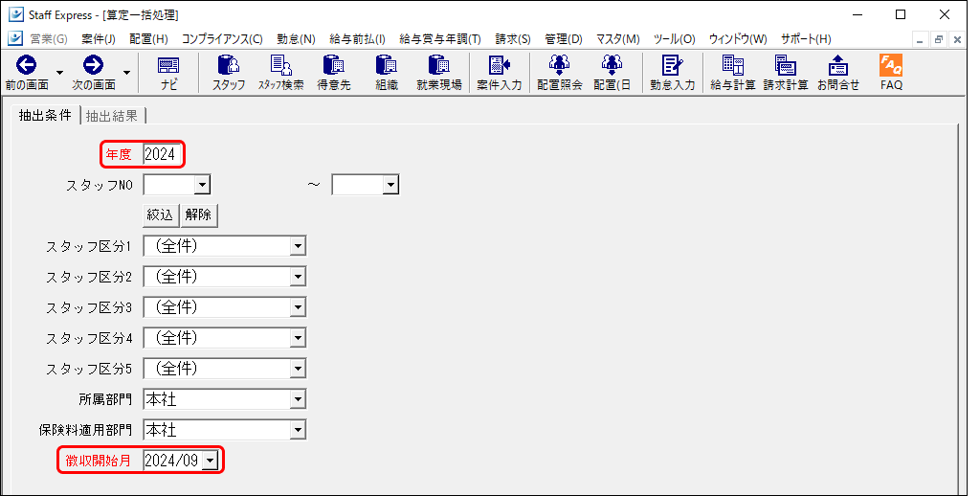Click the 年度 field showing 2024
The width and height of the screenshot is (980, 496).
[x=163, y=154]
